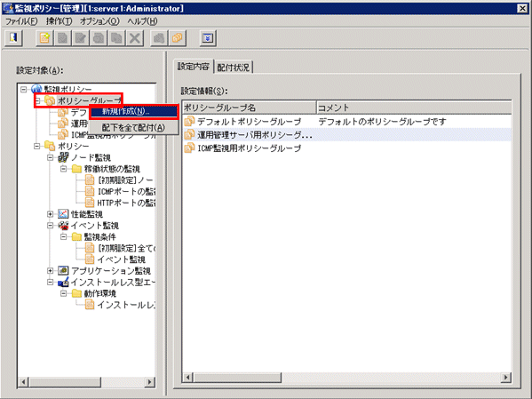Image resolution: width=532 pixels, height=399 pixels.
Task: Collapse the 監視ポリシー root node
Action: pos(23,89)
